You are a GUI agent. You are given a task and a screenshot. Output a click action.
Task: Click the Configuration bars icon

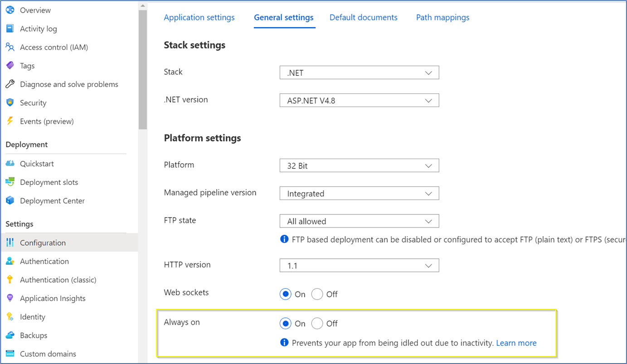tap(10, 243)
